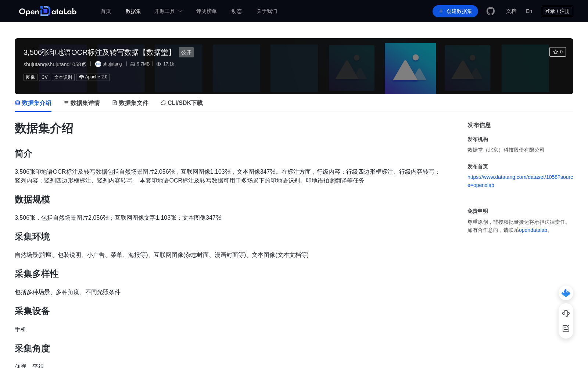Click the 登录 / 注册 button

pyautogui.click(x=557, y=11)
